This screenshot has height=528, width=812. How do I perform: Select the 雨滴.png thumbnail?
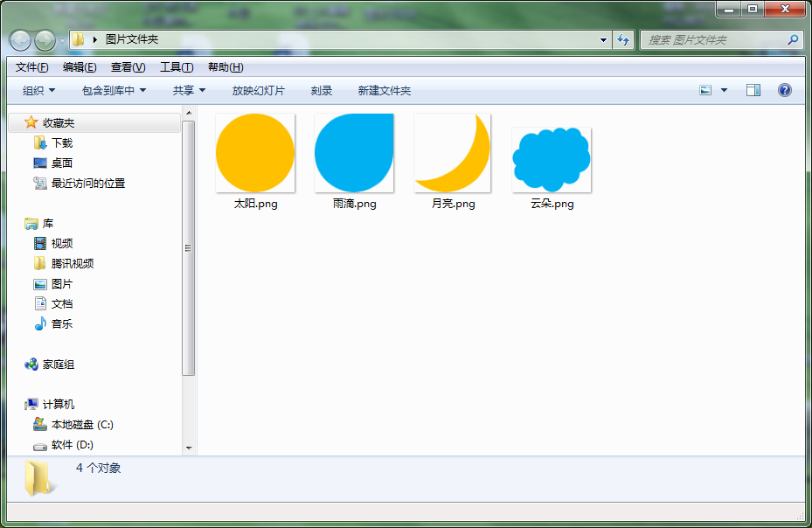[x=354, y=153]
